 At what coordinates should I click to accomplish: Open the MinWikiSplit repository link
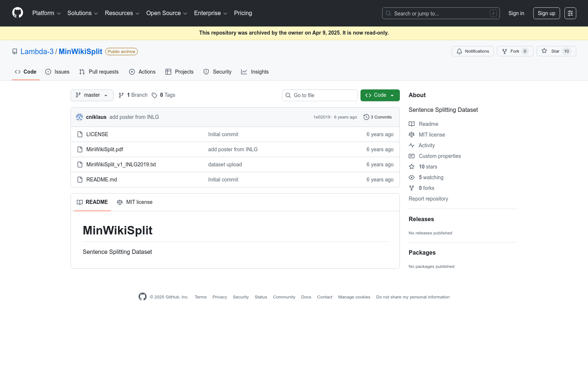click(x=80, y=52)
